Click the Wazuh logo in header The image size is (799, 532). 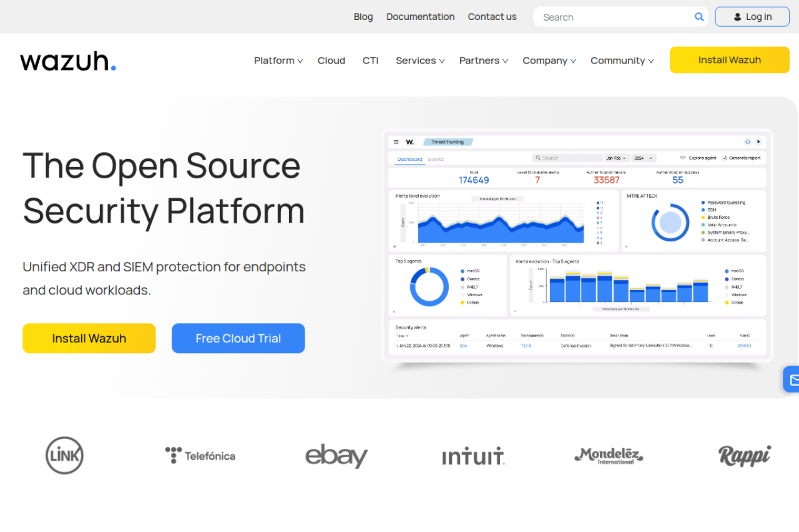click(x=68, y=61)
